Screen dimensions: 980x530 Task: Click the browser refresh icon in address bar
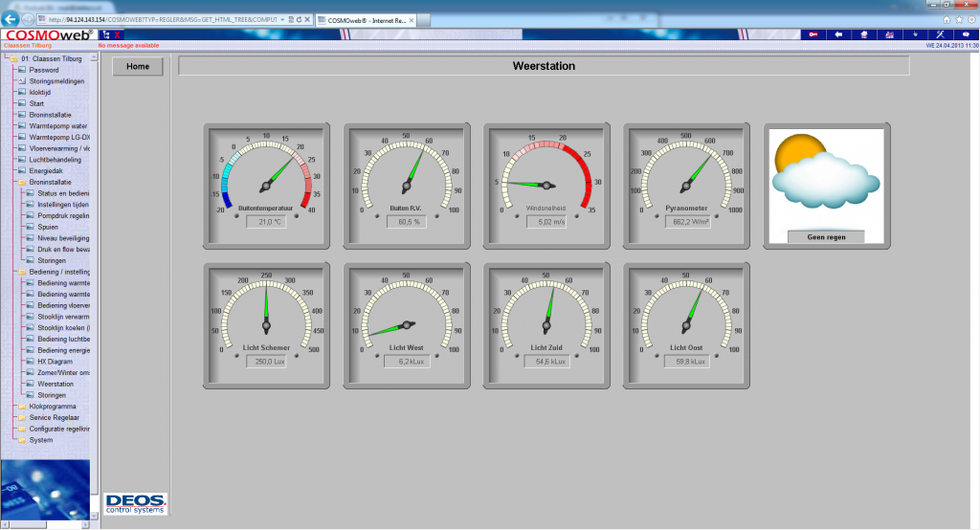coord(298,19)
